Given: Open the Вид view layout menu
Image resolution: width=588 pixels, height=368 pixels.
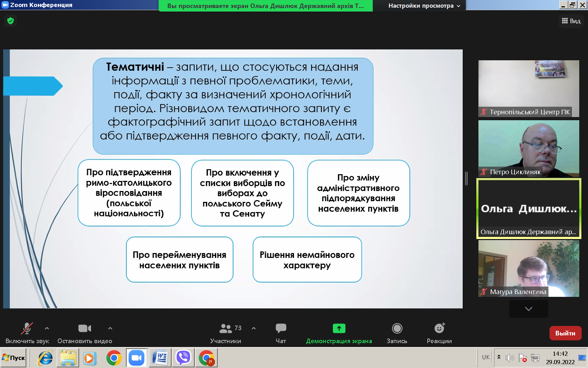Looking at the screenshot, I should [x=571, y=21].
